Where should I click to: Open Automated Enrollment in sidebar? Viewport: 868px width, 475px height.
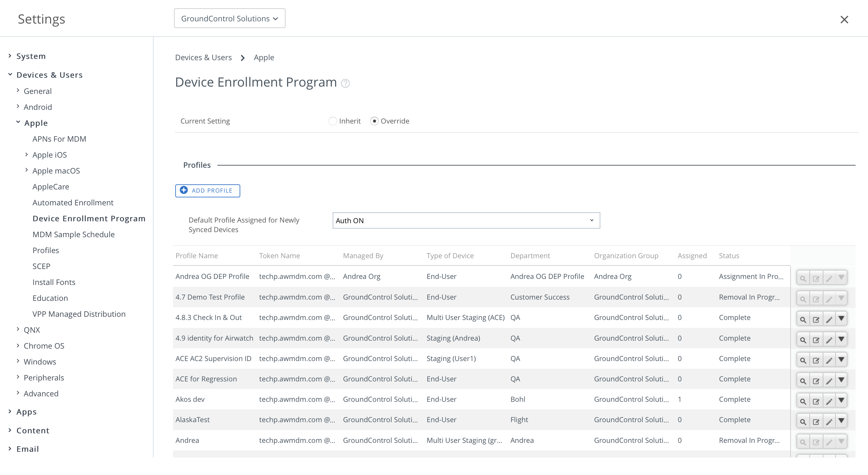(73, 202)
